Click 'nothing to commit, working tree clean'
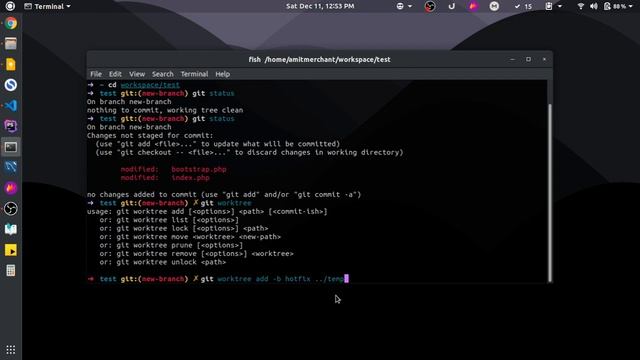 tap(165, 110)
